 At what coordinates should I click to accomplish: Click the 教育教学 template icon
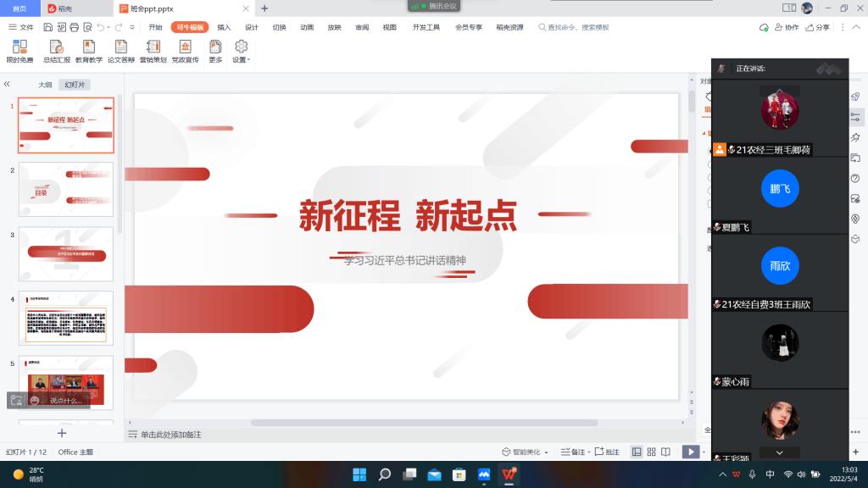(x=88, y=49)
